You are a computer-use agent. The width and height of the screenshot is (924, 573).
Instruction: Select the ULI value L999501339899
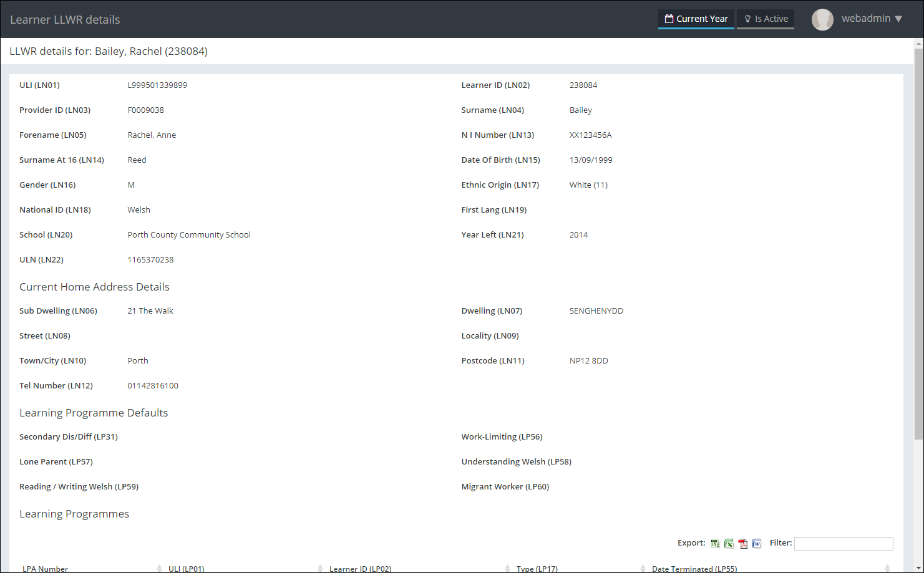(x=157, y=85)
